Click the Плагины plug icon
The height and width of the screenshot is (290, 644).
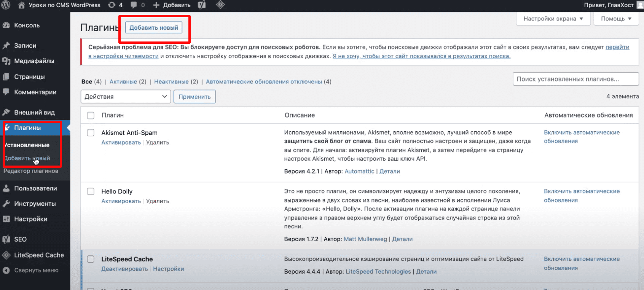coord(7,127)
